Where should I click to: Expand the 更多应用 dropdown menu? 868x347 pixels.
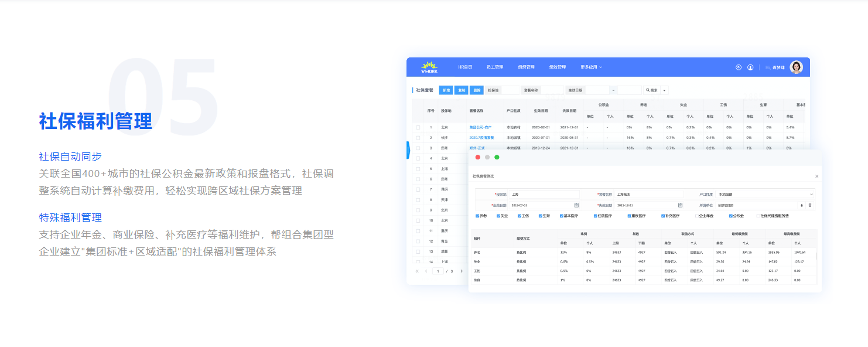(591, 67)
